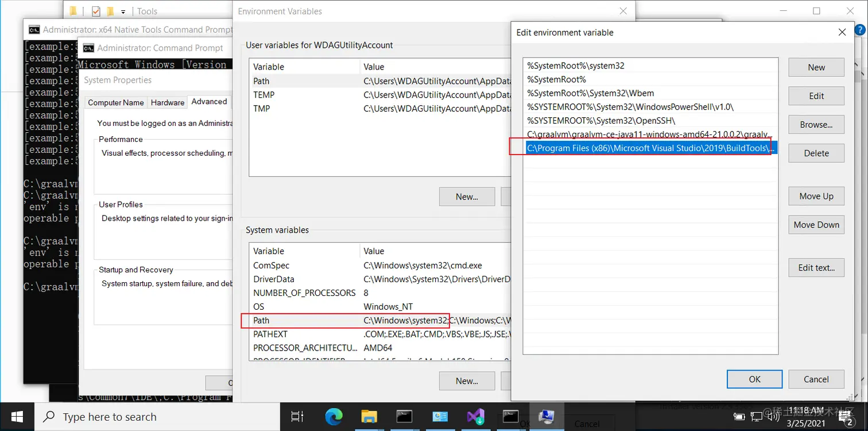Select the Advanced tab in System Properties

209,102
